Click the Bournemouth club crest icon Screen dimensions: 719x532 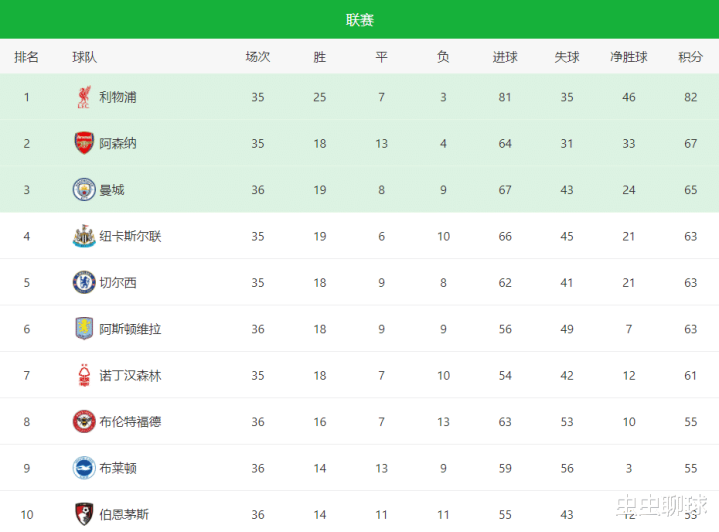point(84,514)
